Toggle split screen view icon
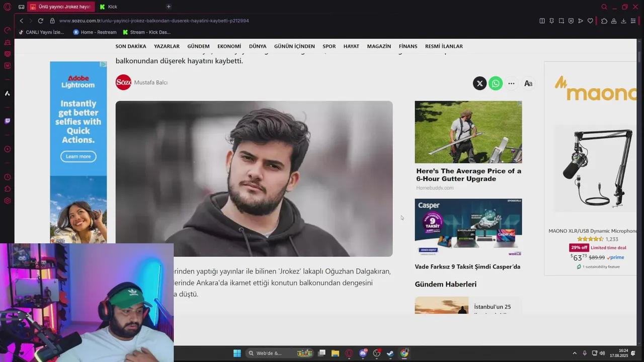Viewport: 644px width, 362px height. pyautogui.click(x=542, y=21)
